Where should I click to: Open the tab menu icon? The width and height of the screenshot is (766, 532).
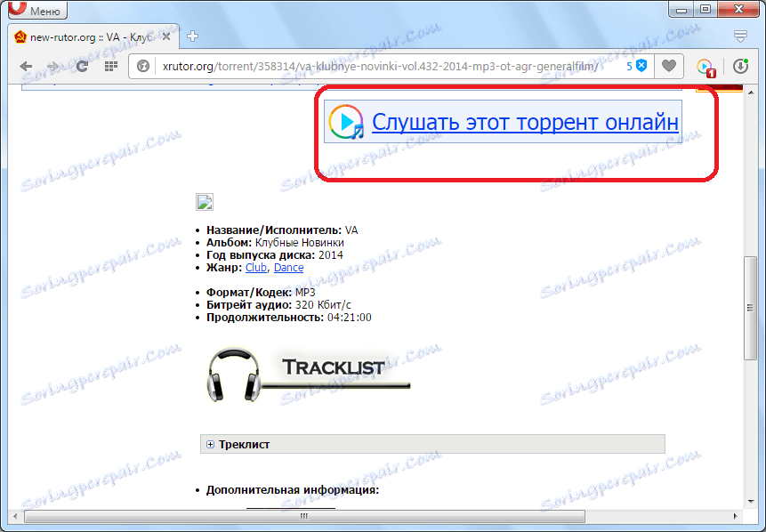pyautogui.click(x=740, y=36)
